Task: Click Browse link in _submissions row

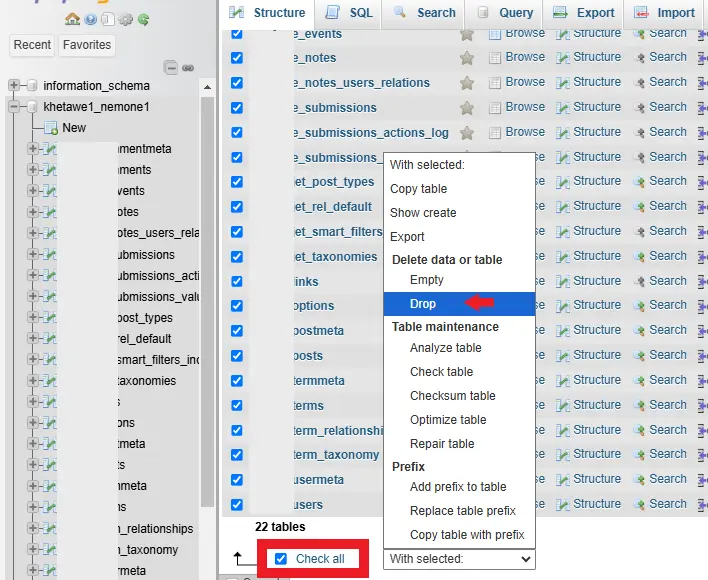Action: [x=525, y=107]
